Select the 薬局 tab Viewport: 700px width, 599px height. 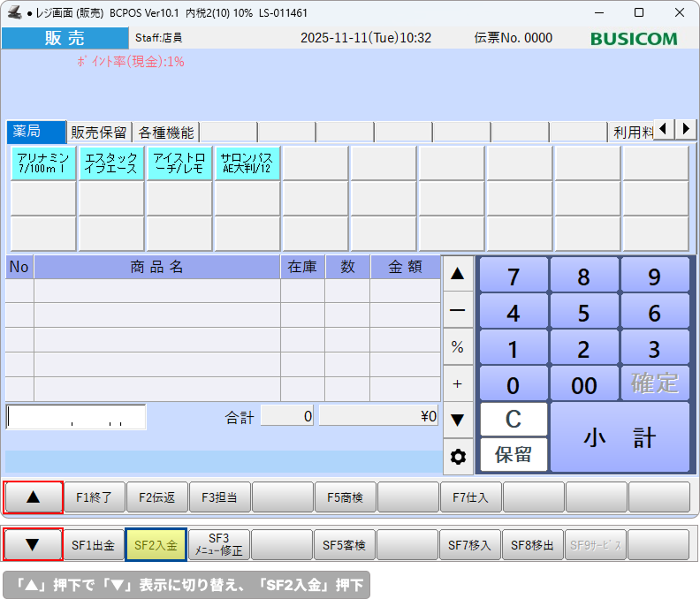(x=36, y=133)
